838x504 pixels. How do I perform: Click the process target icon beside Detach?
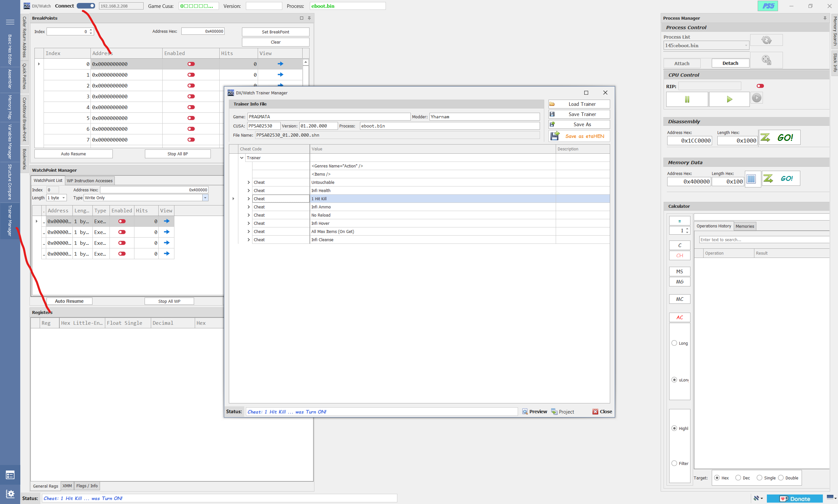766,60
